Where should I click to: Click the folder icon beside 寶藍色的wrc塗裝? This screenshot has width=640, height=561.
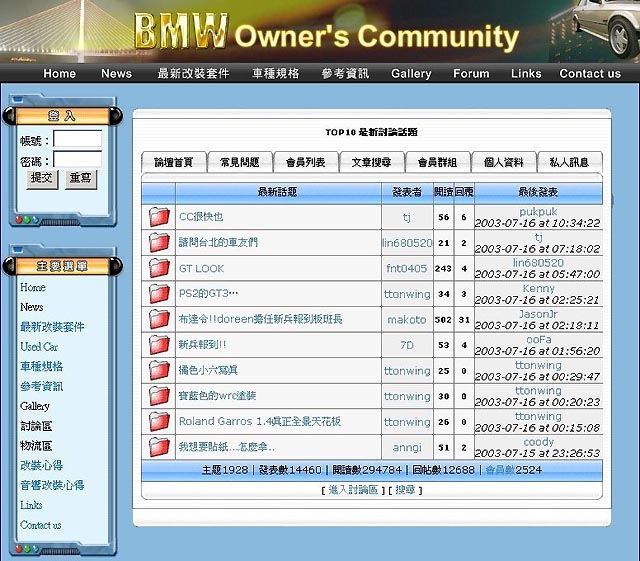coord(159,396)
